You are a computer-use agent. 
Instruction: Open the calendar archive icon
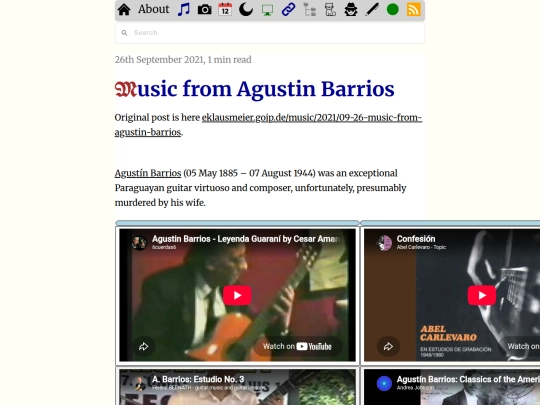pos(225,9)
